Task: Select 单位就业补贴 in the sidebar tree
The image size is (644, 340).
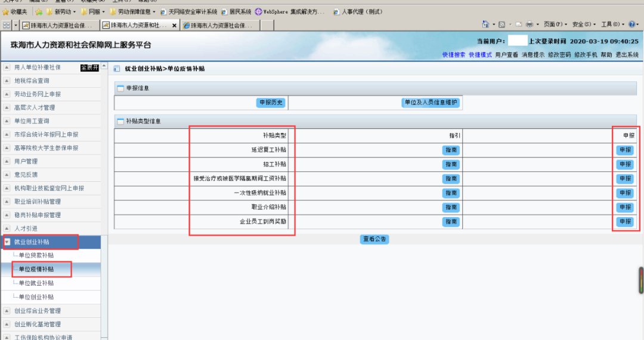Action: 36,283
